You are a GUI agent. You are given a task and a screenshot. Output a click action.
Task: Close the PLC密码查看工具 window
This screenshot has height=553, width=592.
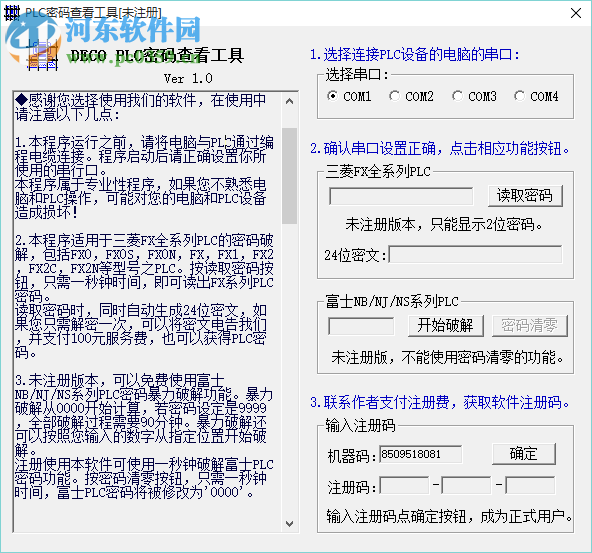pos(576,13)
